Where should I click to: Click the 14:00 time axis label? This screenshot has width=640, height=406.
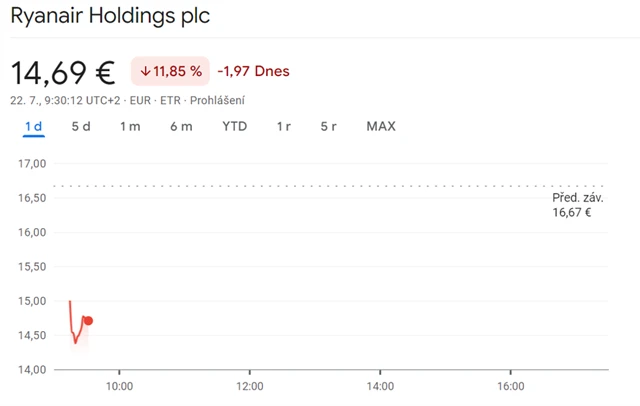[x=380, y=386]
